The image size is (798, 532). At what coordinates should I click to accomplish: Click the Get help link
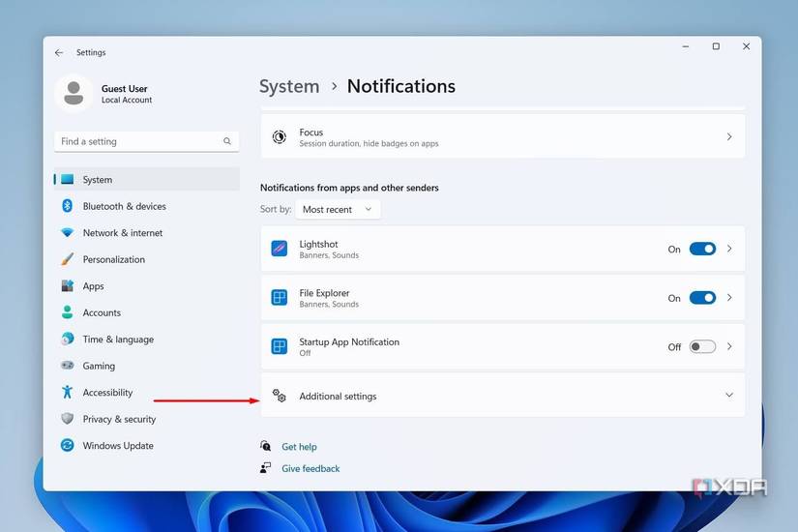pyautogui.click(x=299, y=447)
